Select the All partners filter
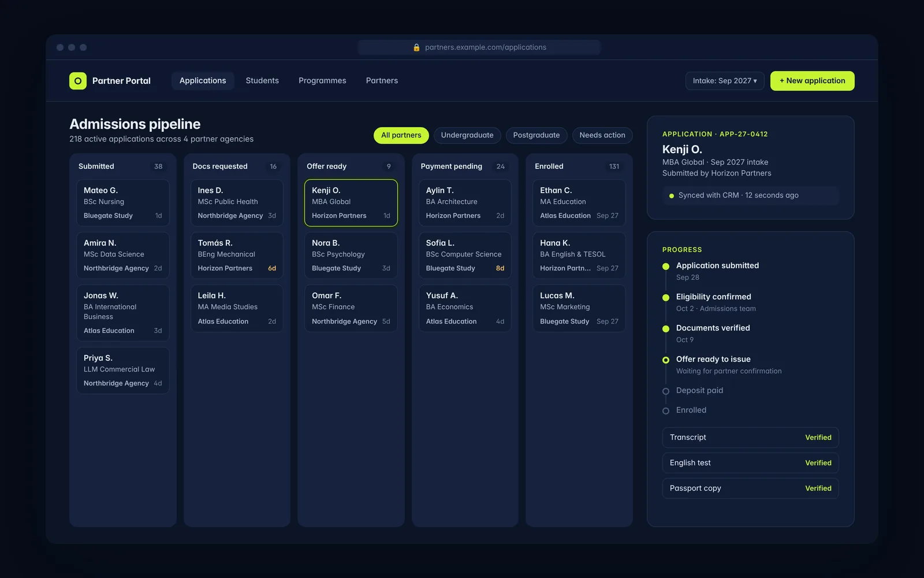The height and width of the screenshot is (578, 924). tap(401, 135)
